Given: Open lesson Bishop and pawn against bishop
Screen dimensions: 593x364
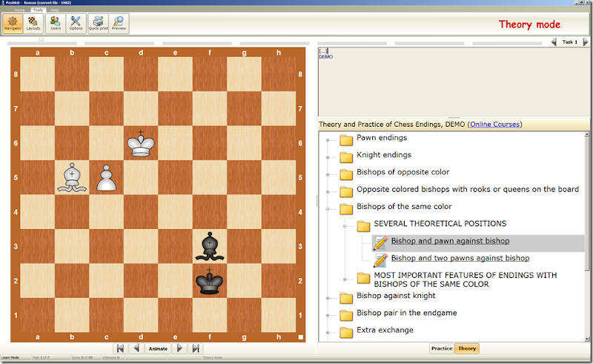Looking at the screenshot, I should (450, 241).
